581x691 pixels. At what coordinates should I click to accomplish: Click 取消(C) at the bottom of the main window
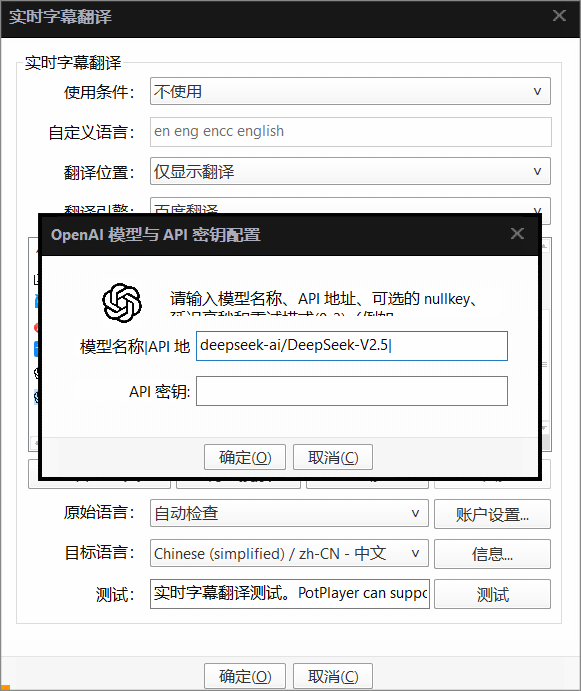(x=333, y=676)
